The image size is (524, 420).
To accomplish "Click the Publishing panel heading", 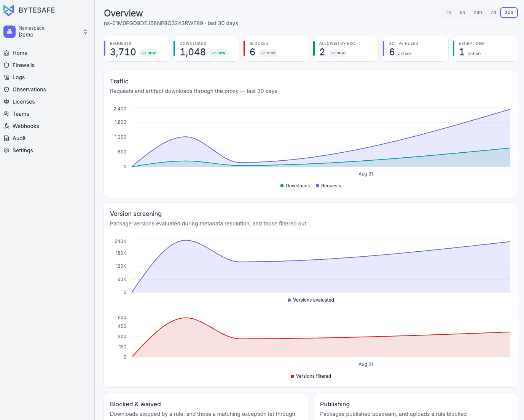I will point(335,404).
